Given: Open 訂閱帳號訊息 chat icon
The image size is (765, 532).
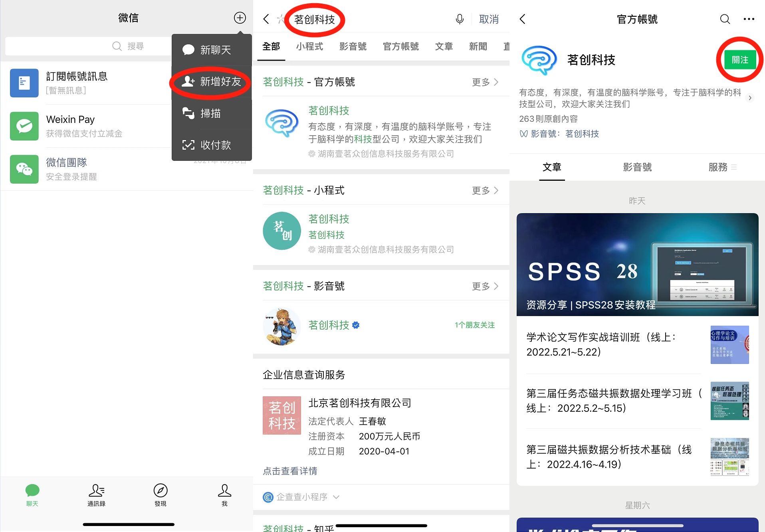Looking at the screenshot, I should click(24, 83).
